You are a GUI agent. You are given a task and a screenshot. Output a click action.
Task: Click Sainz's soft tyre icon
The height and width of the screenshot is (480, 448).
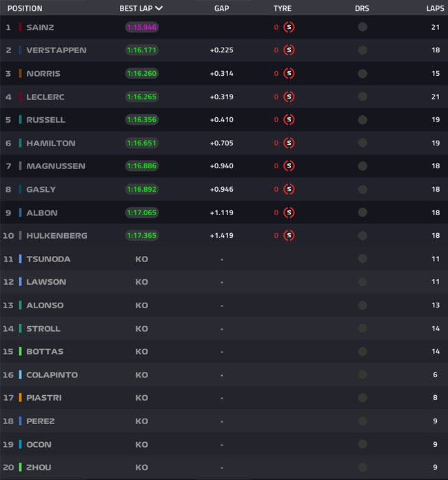pos(289,28)
